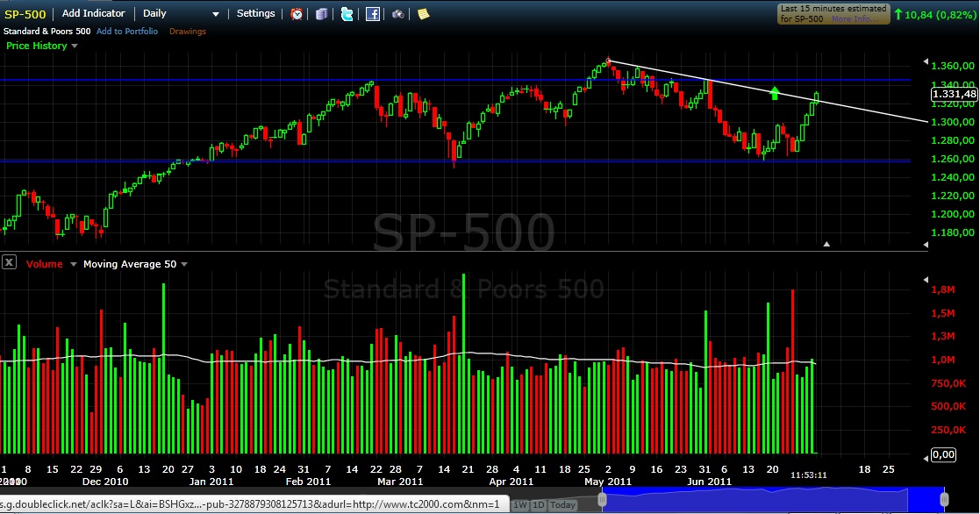980x514 pixels.
Task: Share the chart on Twitter
Action: tap(347, 14)
